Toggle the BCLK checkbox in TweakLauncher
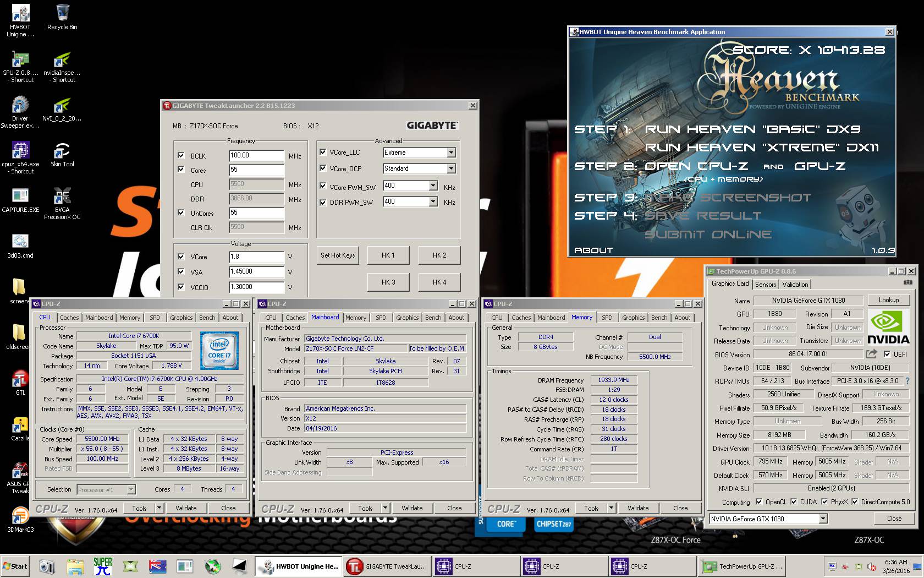This screenshot has width=924, height=578. coord(181,156)
